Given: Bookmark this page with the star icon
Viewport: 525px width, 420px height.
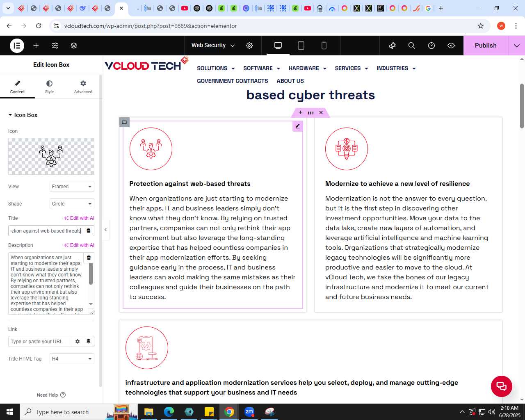Looking at the screenshot, I should (481, 26).
